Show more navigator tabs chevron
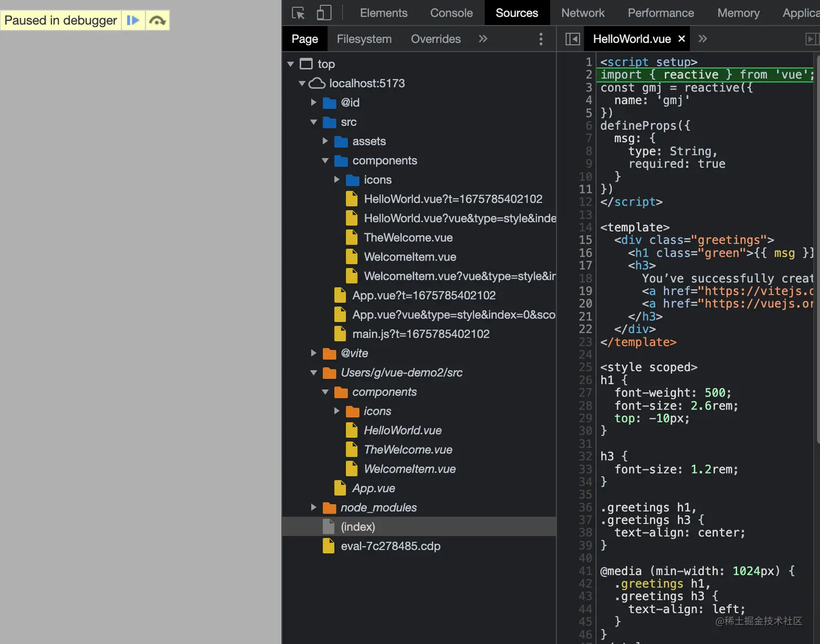 tap(483, 39)
